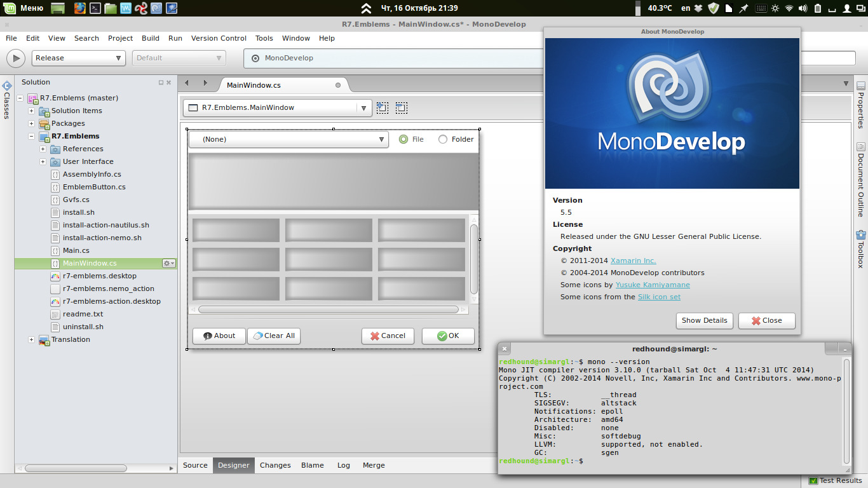Screen dimensions: 868x488
Task: Open the terminal launcher in the panel
Action: click(95, 8)
